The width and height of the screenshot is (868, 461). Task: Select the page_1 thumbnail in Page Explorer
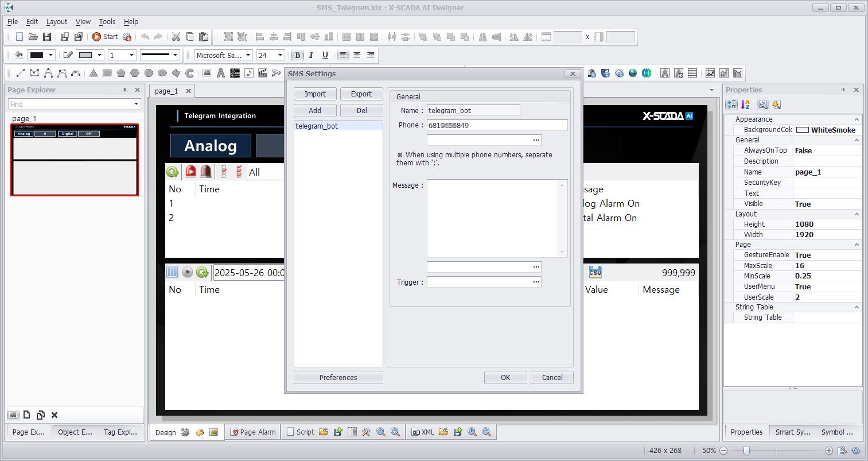pyautogui.click(x=75, y=160)
